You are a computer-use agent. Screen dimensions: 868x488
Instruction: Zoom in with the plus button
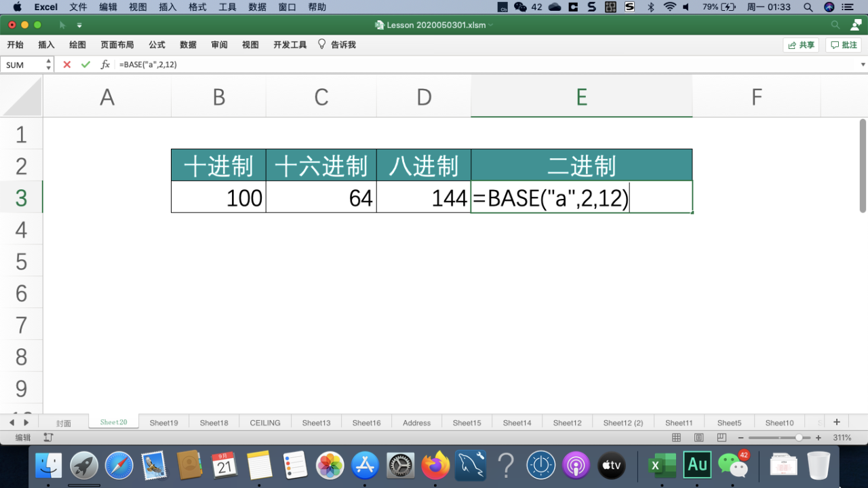(818, 438)
